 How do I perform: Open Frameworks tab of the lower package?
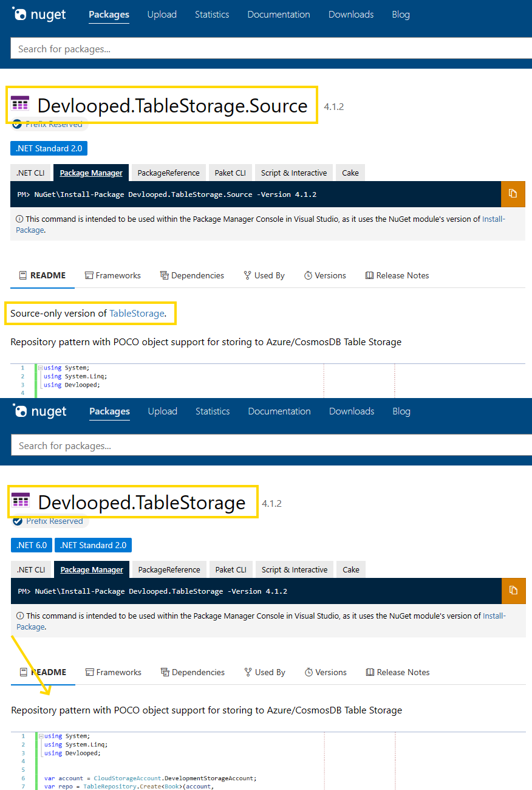click(x=114, y=672)
